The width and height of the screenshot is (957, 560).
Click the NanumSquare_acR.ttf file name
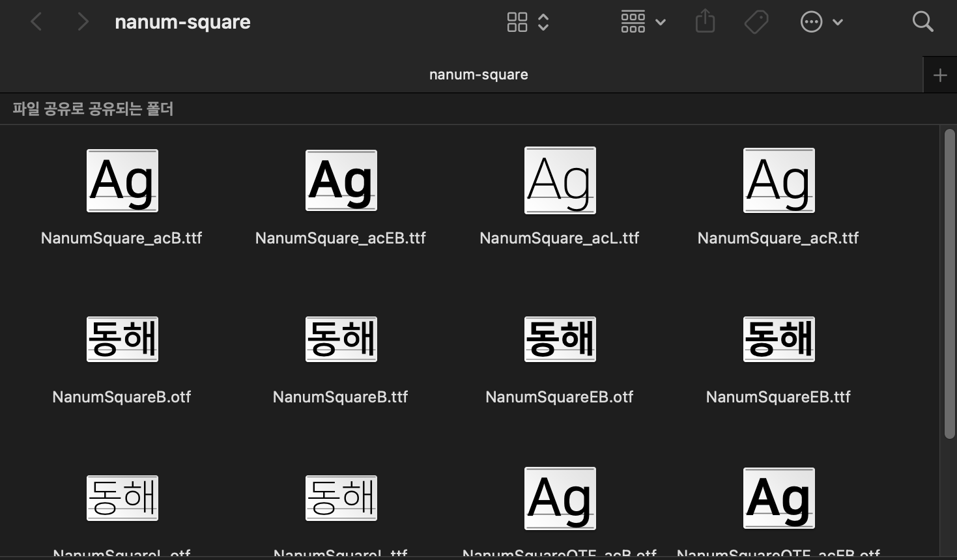coord(778,238)
